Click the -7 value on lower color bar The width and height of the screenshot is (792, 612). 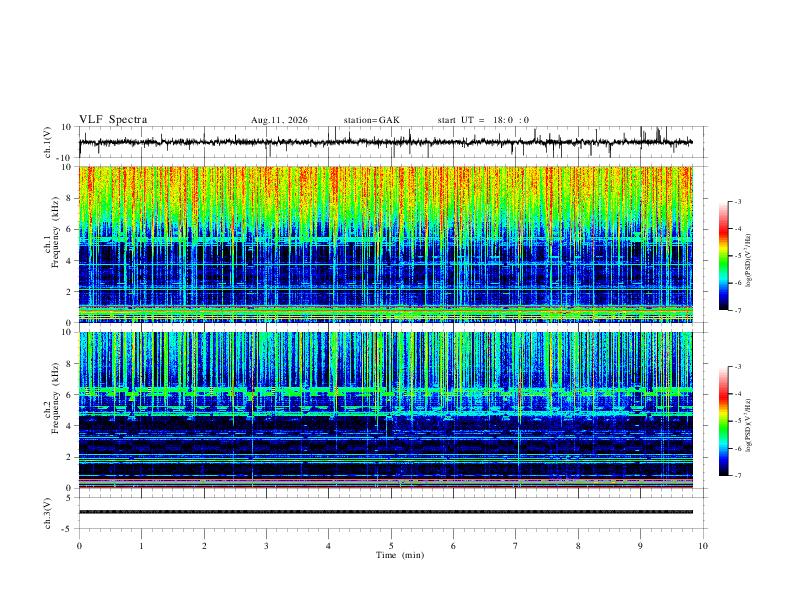coord(737,476)
